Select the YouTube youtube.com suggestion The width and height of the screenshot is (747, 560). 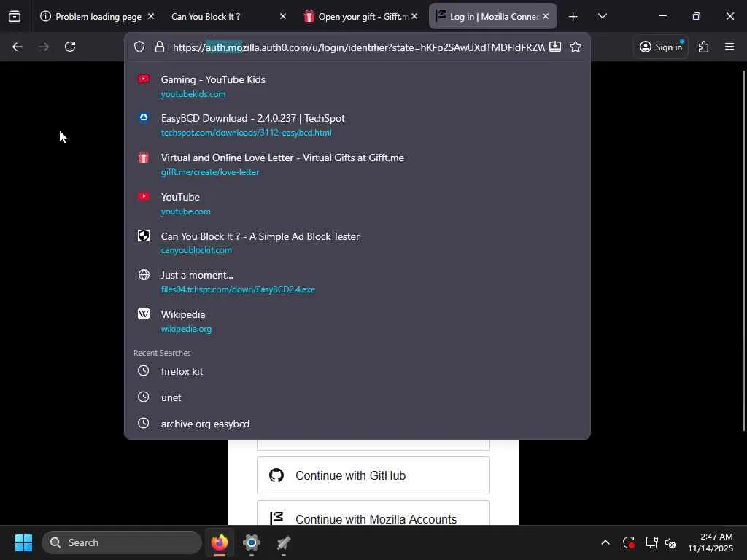[x=357, y=204]
